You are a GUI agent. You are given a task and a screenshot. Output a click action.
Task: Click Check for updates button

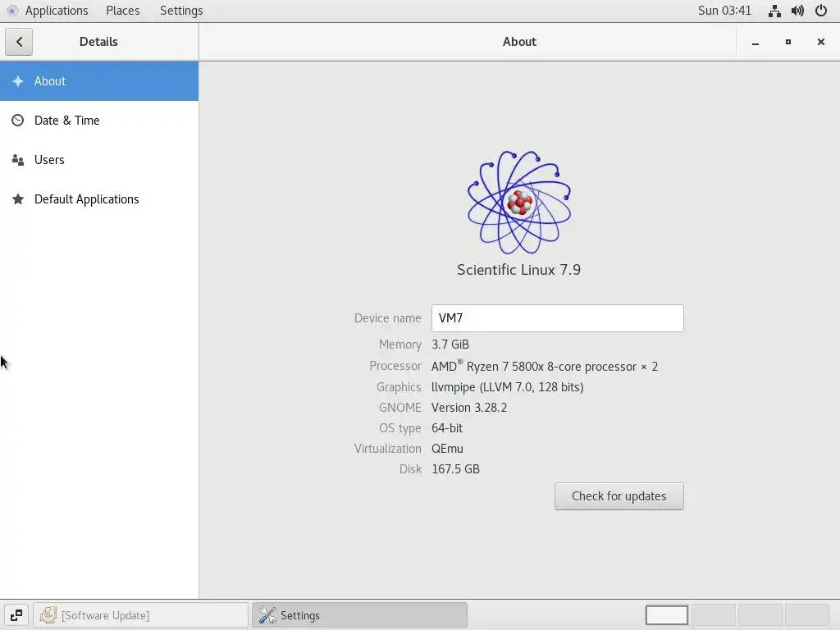point(619,496)
